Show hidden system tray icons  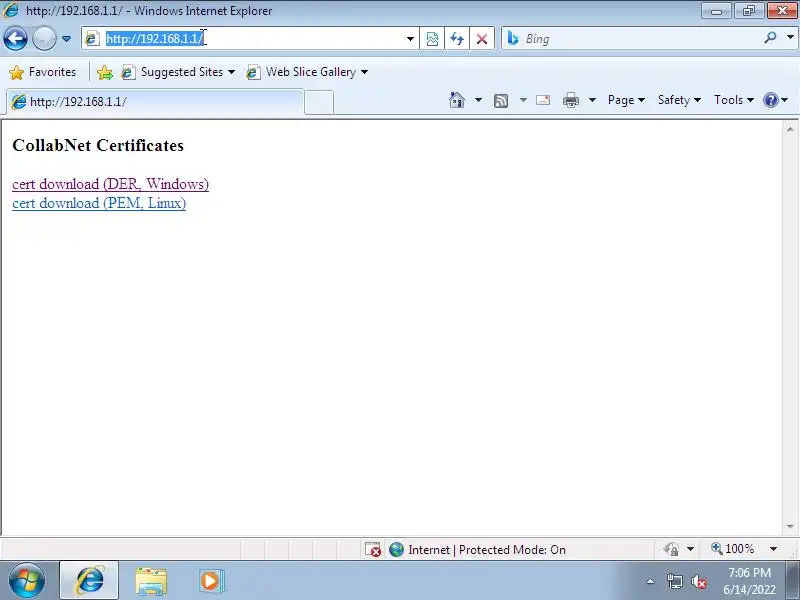point(651,581)
